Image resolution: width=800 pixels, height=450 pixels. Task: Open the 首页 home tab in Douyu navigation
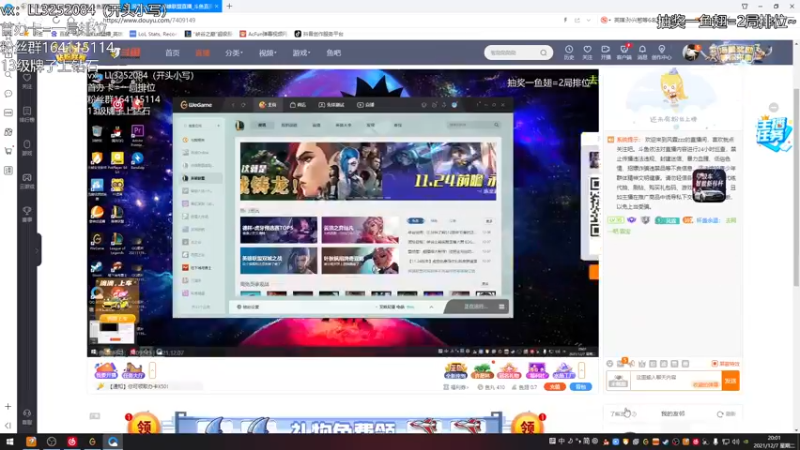(x=172, y=53)
